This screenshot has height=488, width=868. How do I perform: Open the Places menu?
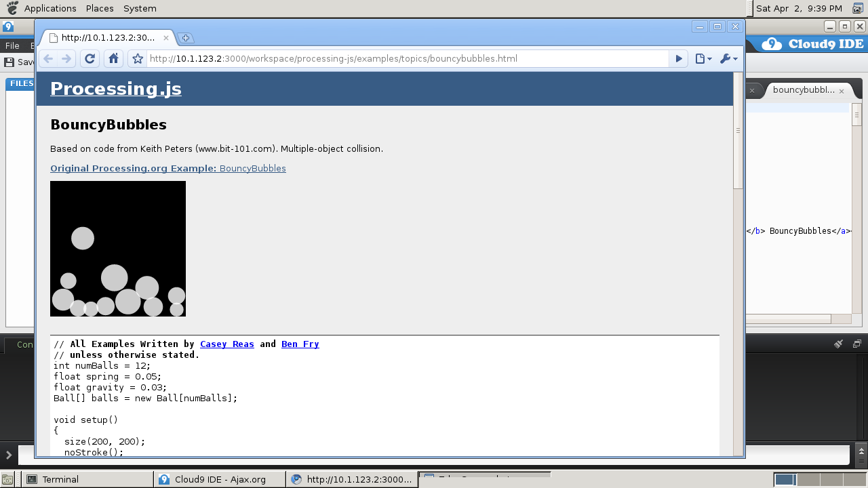tap(99, 8)
